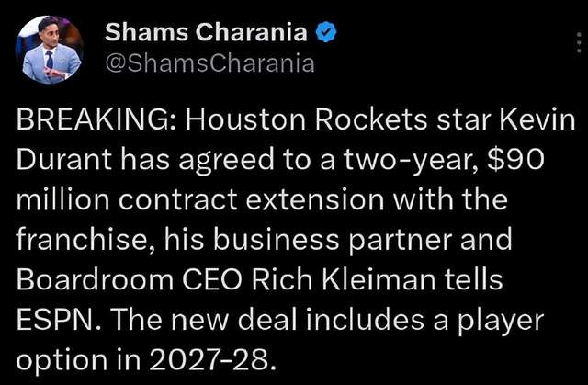Click the blue verified badge
The width and height of the screenshot is (588, 385).
coord(325,35)
